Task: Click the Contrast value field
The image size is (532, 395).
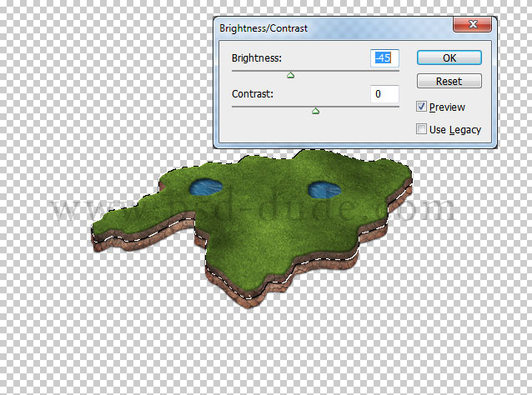Action: 384,94
